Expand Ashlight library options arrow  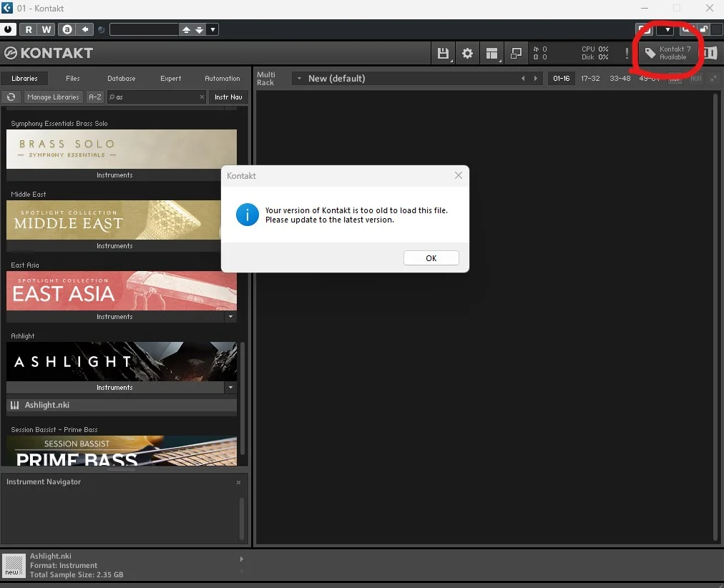(x=230, y=388)
